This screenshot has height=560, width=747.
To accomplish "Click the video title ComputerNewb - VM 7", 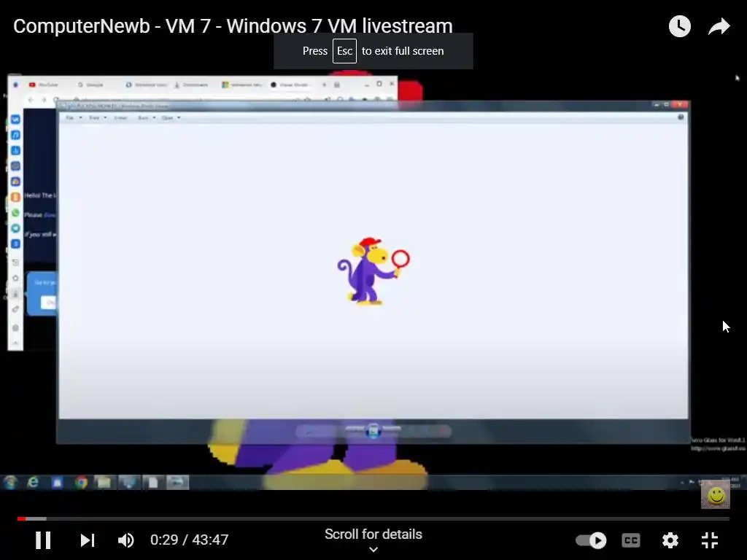I will click(233, 26).
